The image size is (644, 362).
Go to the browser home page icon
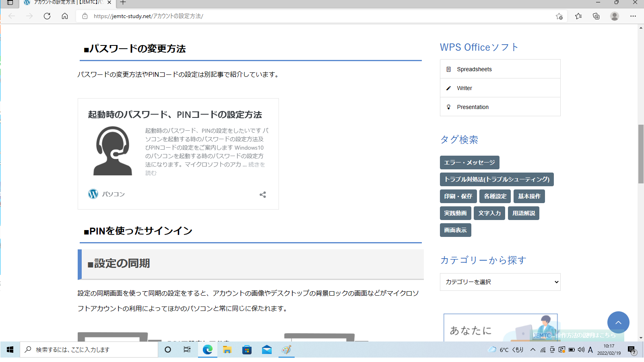click(65, 16)
